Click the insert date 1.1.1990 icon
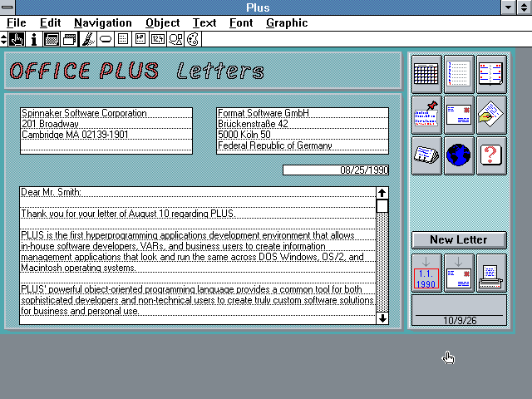This screenshot has width=532, height=399. (x=426, y=273)
